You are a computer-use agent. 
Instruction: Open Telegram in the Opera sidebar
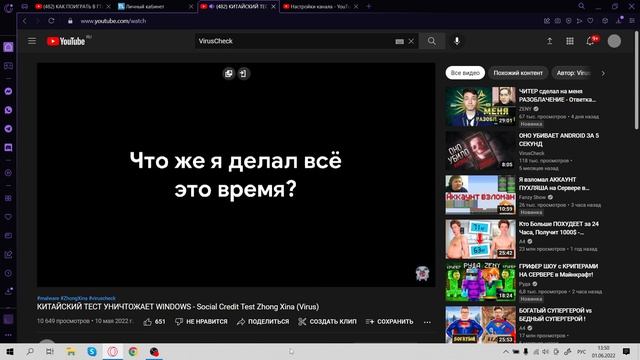click(8, 129)
